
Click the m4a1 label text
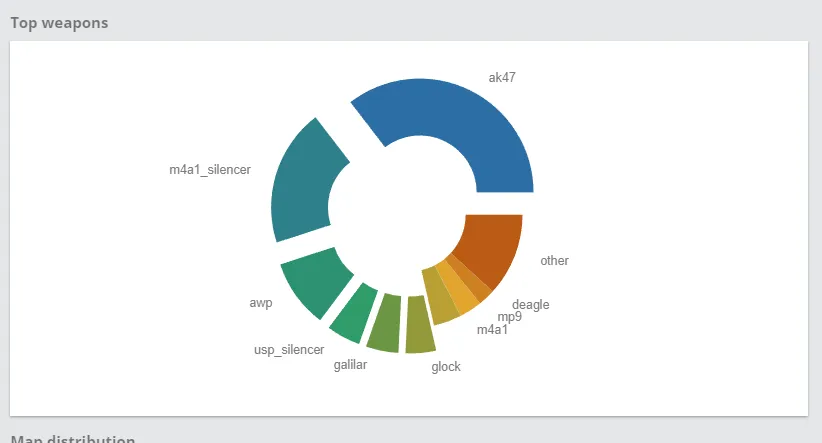(492, 330)
